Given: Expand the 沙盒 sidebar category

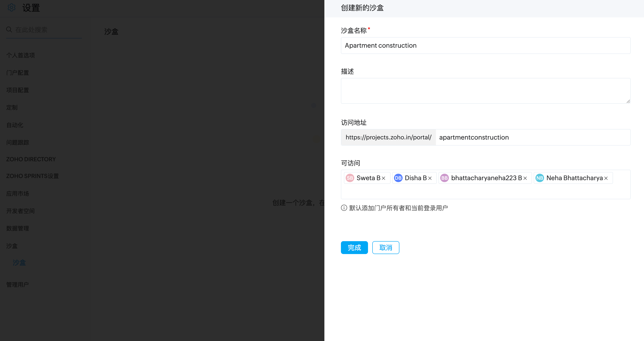Looking at the screenshot, I should 12,246.
